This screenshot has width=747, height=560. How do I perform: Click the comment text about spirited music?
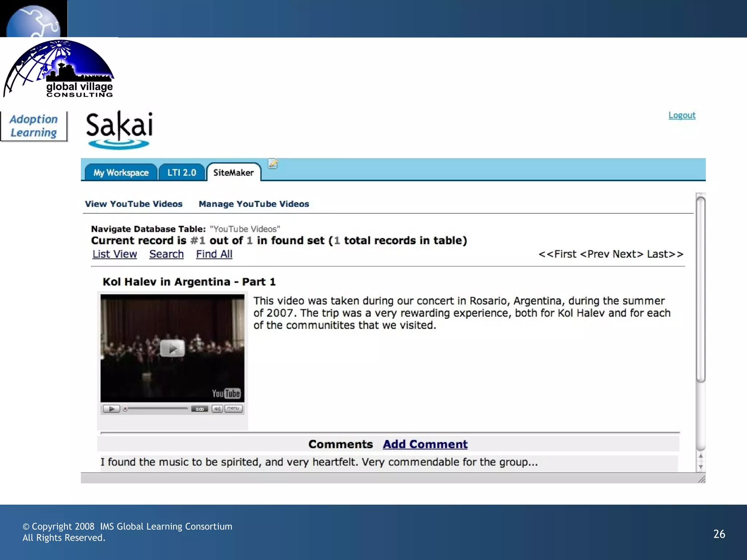tap(319, 462)
